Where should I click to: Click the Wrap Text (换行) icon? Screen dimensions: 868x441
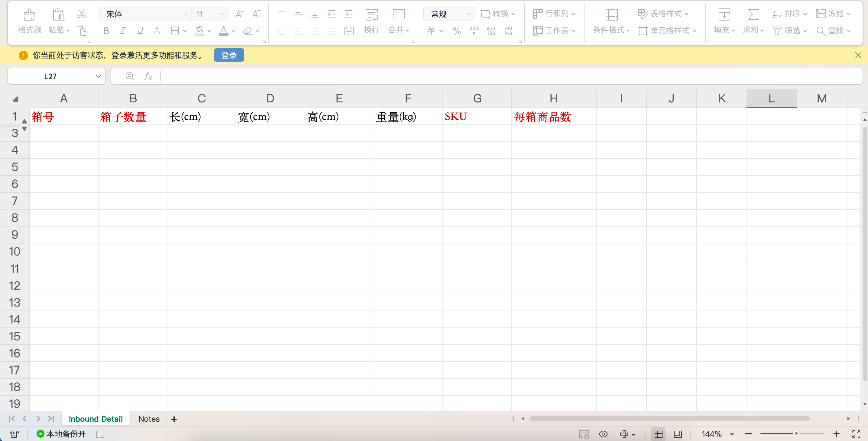coord(371,15)
